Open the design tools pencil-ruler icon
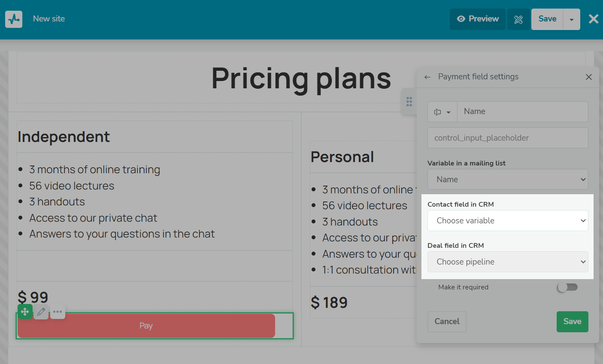Image resolution: width=603 pixels, height=364 pixels. [x=518, y=19]
